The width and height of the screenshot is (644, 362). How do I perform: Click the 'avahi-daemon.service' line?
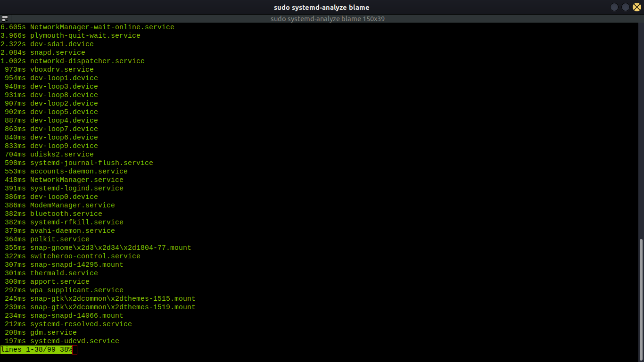point(73,231)
